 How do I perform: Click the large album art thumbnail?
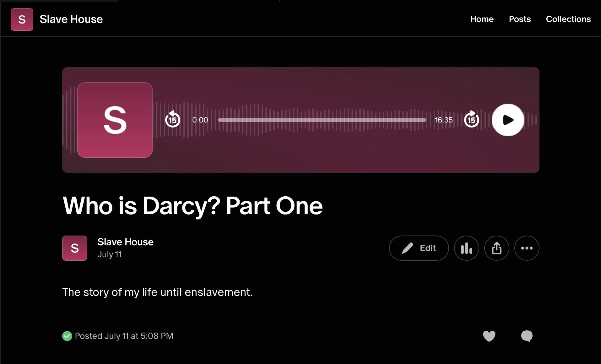click(x=115, y=120)
